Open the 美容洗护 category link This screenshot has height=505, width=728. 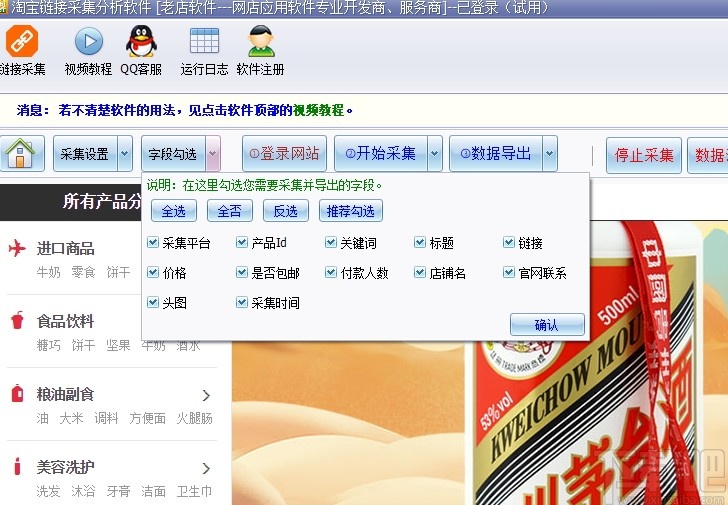click(65, 466)
